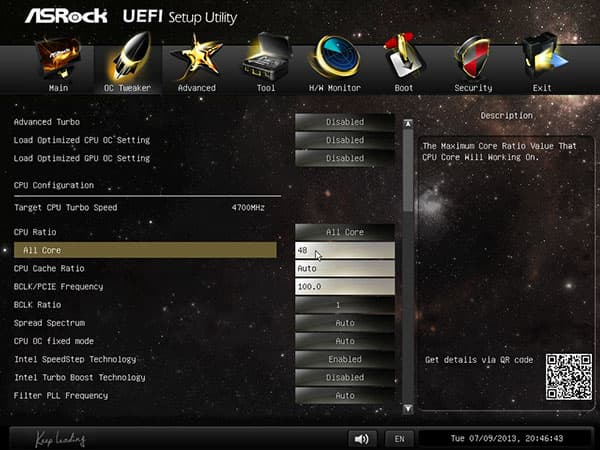Click the Get details via QR code text
Viewport: 600px width, 450px height.
pyautogui.click(x=479, y=360)
